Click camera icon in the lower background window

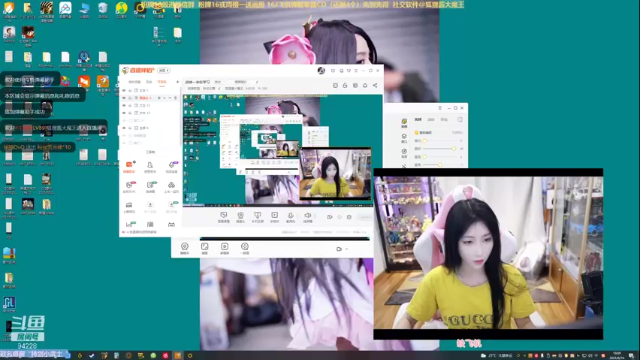pos(184,248)
